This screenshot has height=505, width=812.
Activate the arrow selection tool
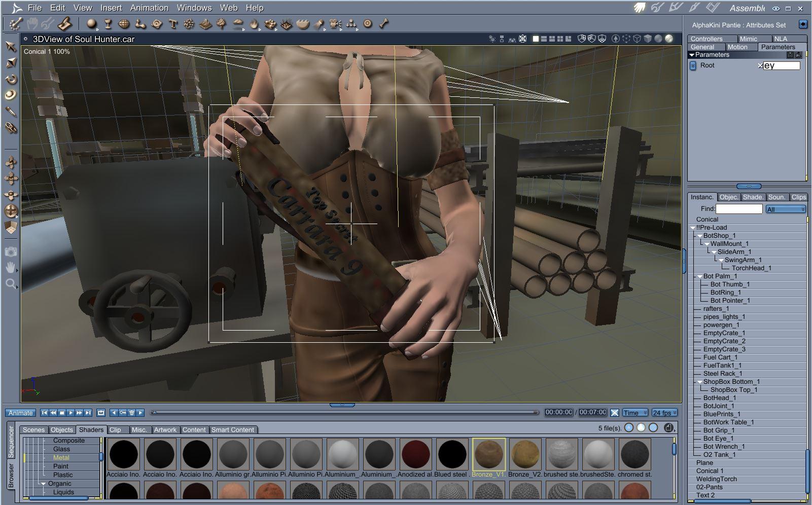pyautogui.click(x=11, y=46)
